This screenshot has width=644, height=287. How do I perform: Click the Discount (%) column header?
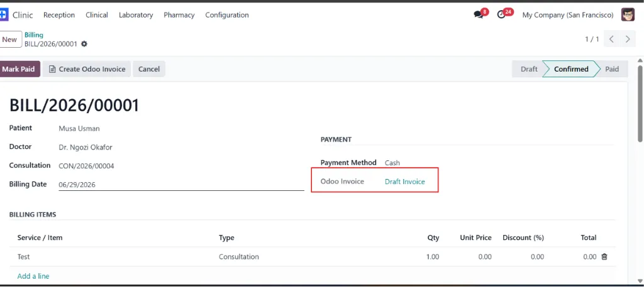click(523, 237)
